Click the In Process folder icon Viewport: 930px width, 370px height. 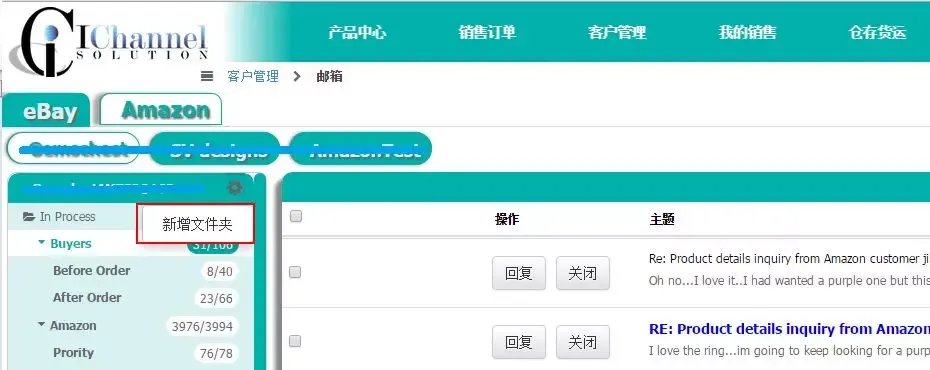pos(28,217)
